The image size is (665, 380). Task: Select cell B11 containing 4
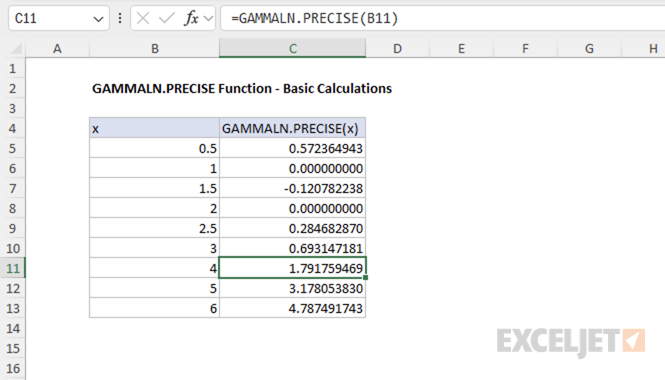154,268
